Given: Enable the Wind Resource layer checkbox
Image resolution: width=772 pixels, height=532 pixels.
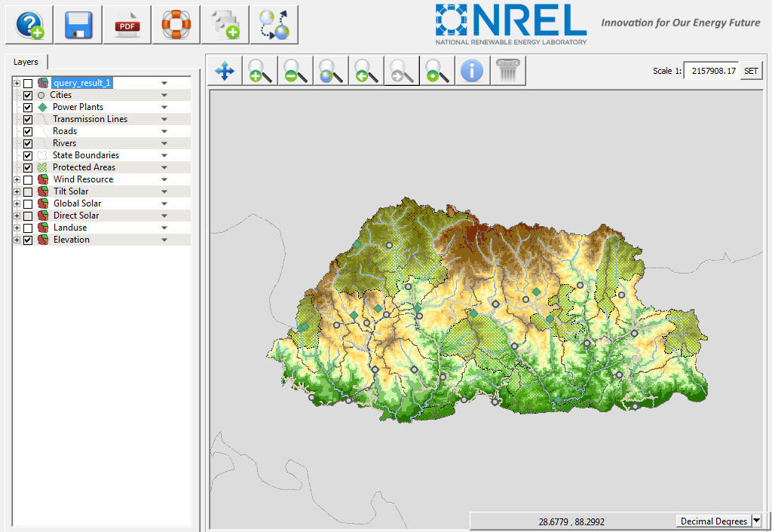Looking at the screenshot, I should pos(28,179).
